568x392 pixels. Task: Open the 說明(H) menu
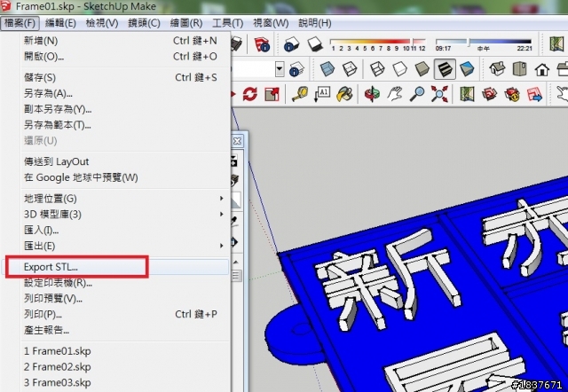[x=315, y=23]
